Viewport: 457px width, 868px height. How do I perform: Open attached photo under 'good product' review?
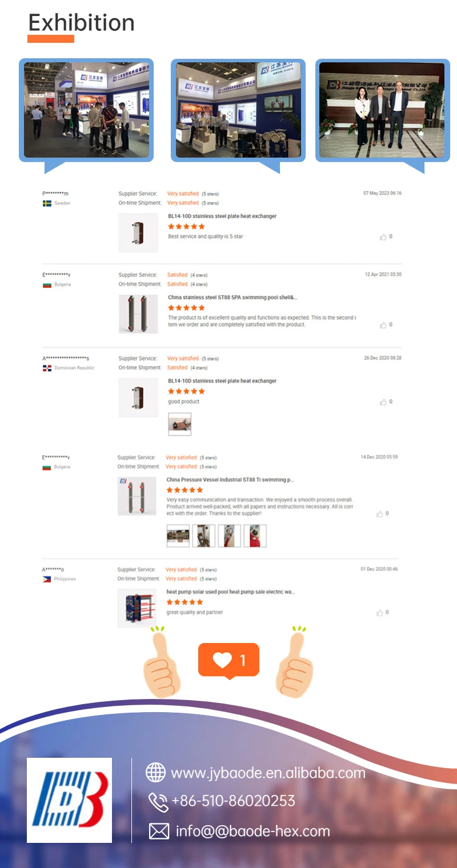[179, 424]
